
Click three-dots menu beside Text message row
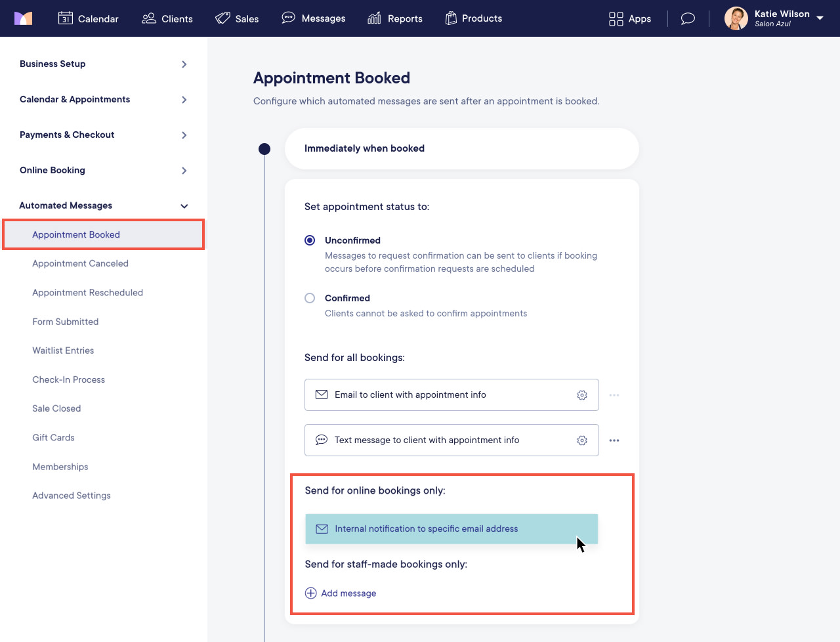point(614,440)
